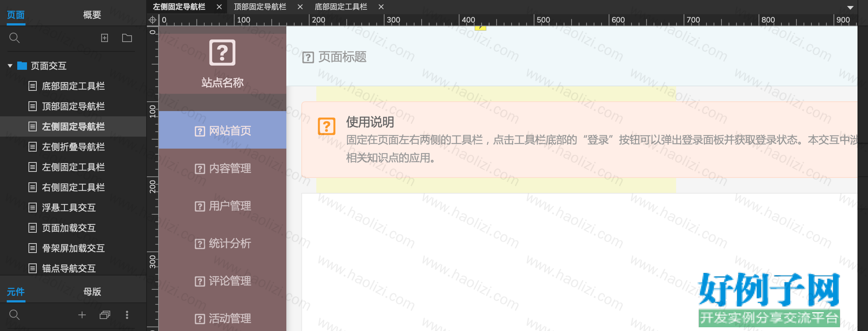This screenshot has height=331, width=868.
Task: Open page 骨架屏加载交互
Action: tap(73, 248)
